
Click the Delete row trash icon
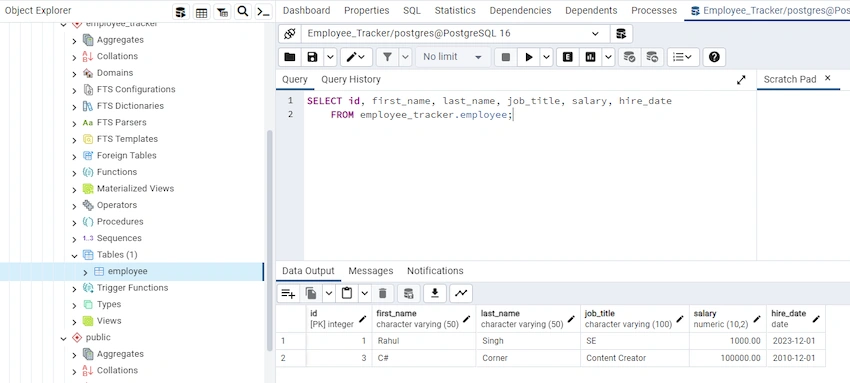tap(383, 294)
